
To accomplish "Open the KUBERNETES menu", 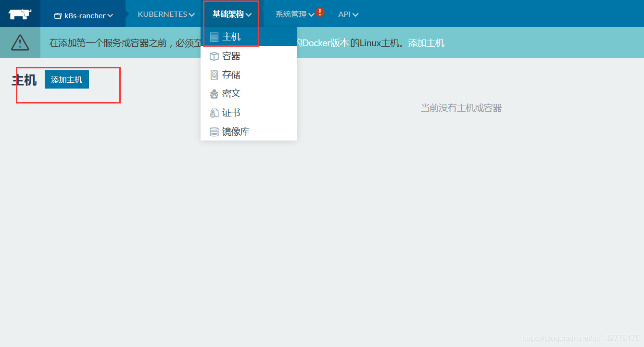I will click(166, 14).
